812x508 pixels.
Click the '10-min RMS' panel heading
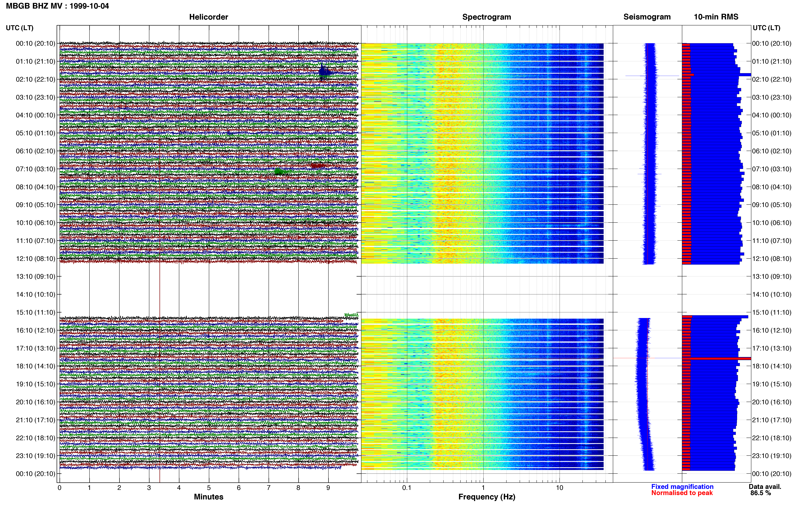716,17
